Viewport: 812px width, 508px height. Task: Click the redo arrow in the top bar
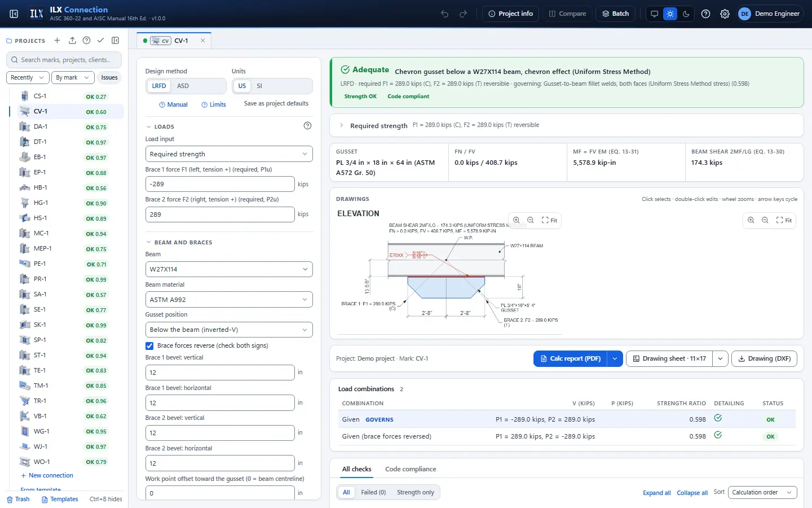pos(464,14)
